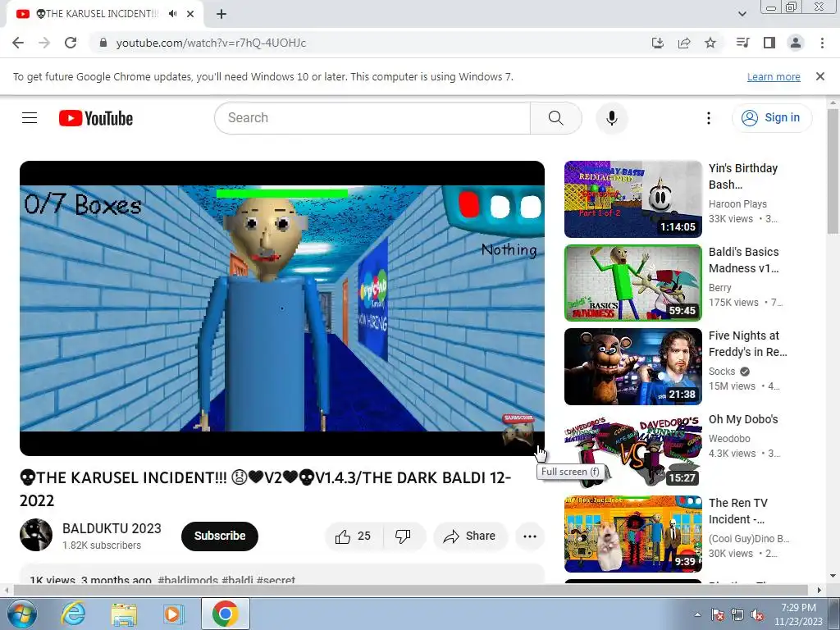Image resolution: width=840 pixels, height=630 pixels.
Task: Open Yin's Birthday Bash video thumbnail
Action: (632, 199)
